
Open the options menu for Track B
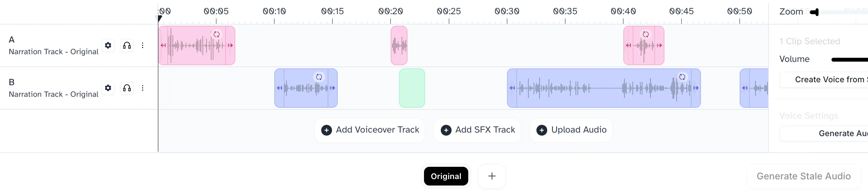click(x=143, y=88)
